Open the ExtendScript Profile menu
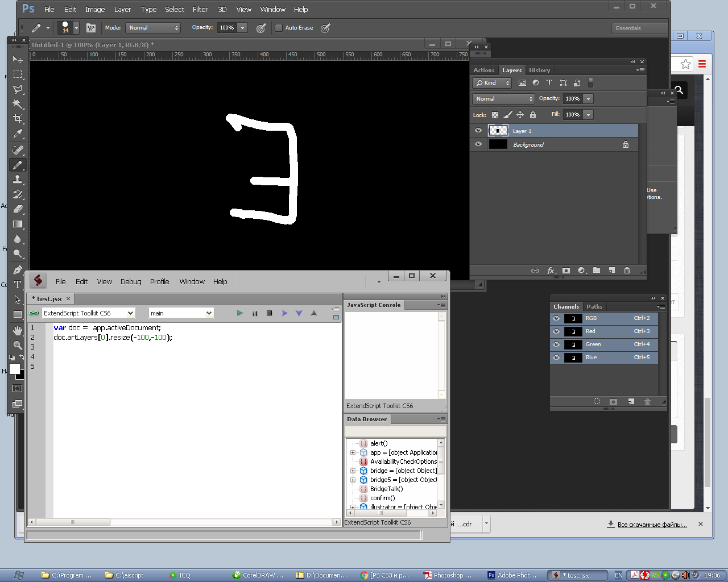The image size is (728, 582). (160, 282)
